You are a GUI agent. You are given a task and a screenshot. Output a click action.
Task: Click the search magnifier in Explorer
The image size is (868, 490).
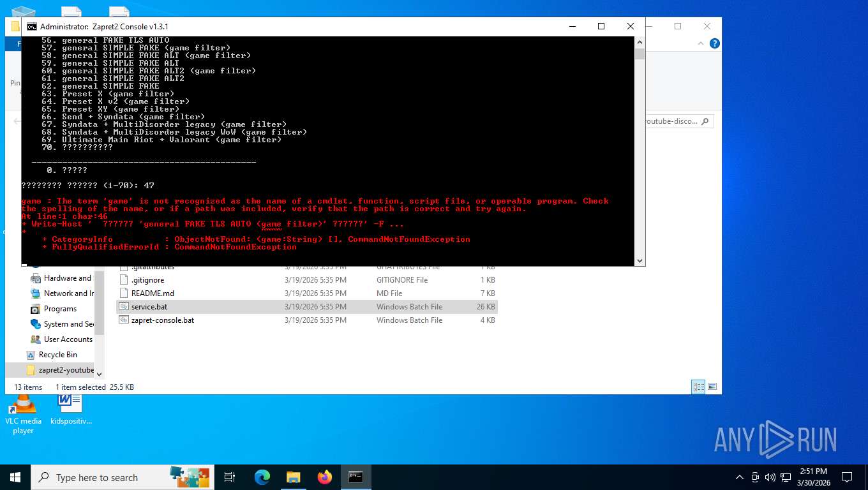coord(705,121)
